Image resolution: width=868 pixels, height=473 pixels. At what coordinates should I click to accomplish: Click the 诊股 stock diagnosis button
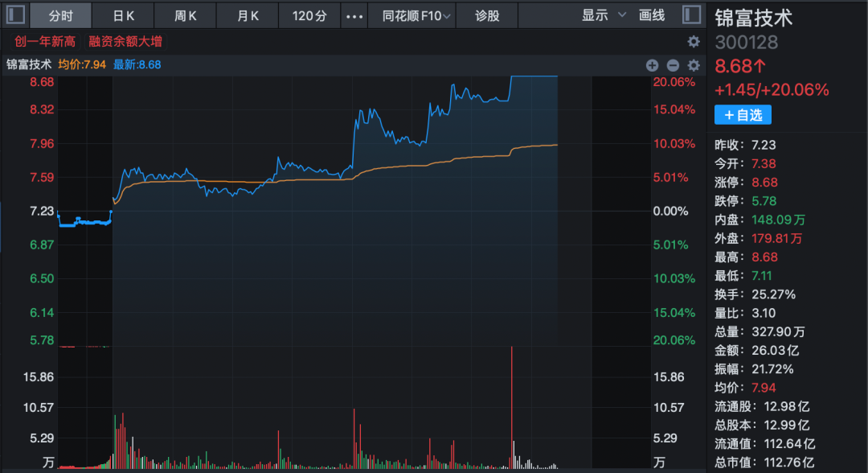pos(487,15)
